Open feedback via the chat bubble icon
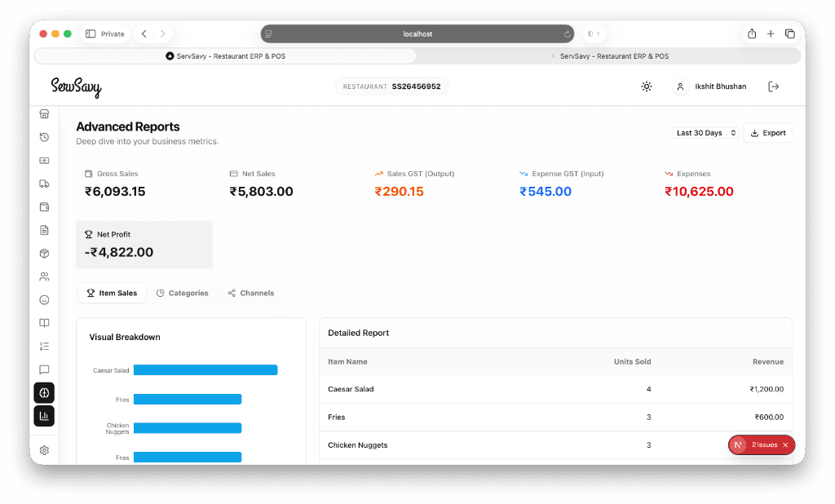The image size is (835, 504). coord(44,369)
